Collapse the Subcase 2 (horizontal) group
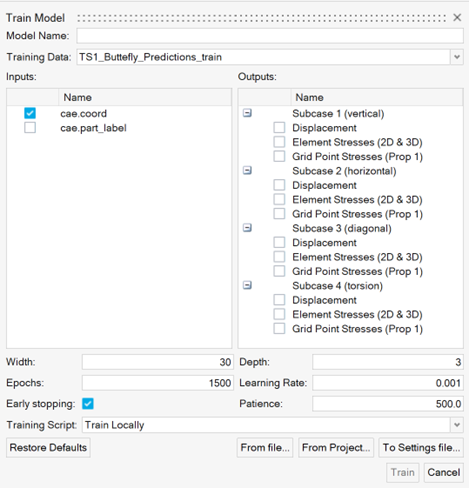Image resolution: width=469 pixels, height=488 pixels. (247, 171)
